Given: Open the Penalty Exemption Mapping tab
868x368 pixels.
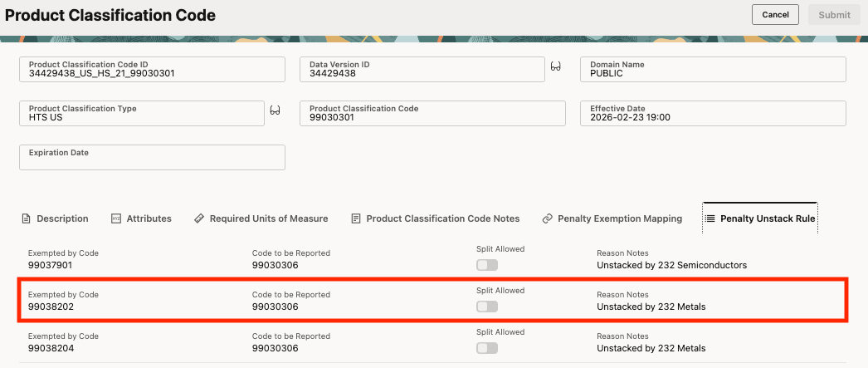Looking at the screenshot, I should (612, 218).
